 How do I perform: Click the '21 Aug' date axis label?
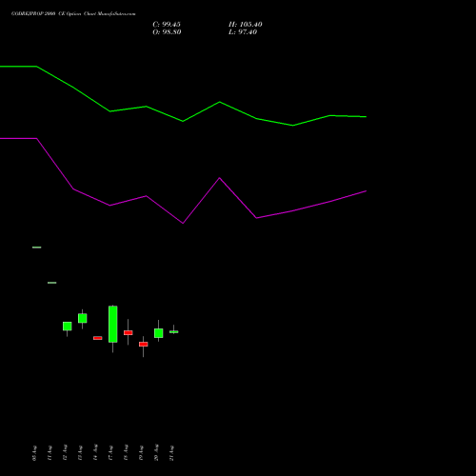[171, 453]
